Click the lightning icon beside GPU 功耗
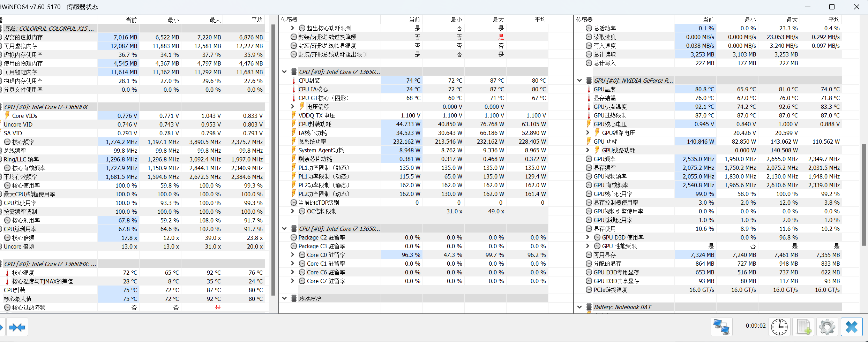The height and width of the screenshot is (342, 868). [589, 142]
